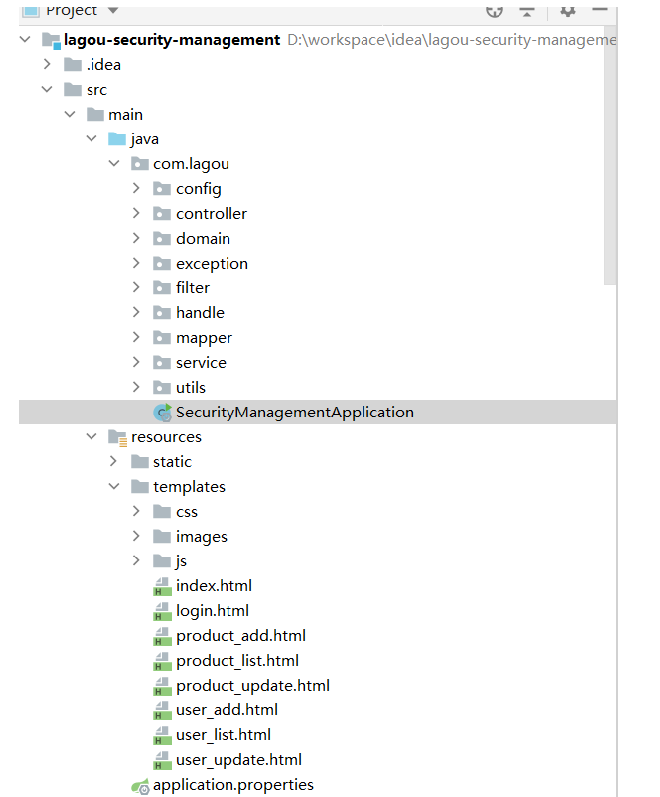Expand the images folder chevron
The height and width of the screenshot is (797, 660).
click(x=136, y=536)
